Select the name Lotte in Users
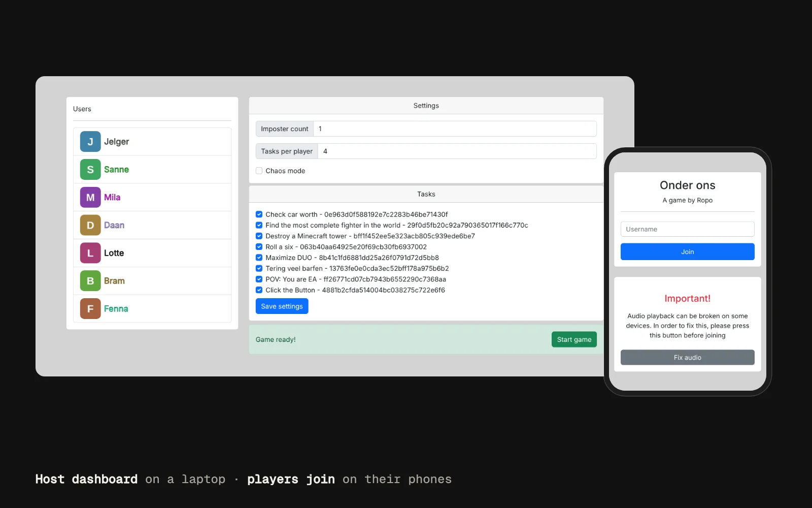 pyautogui.click(x=114, y=253)
